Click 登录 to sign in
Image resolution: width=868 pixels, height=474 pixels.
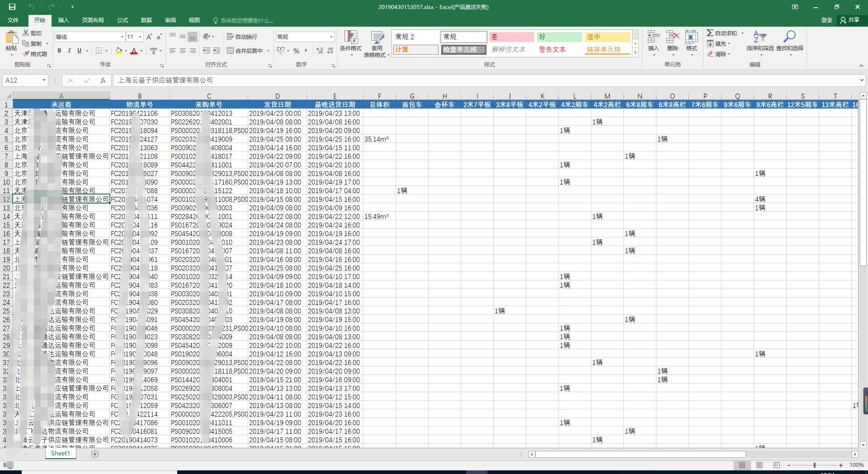pyautogui.click(x=826, y=20)
